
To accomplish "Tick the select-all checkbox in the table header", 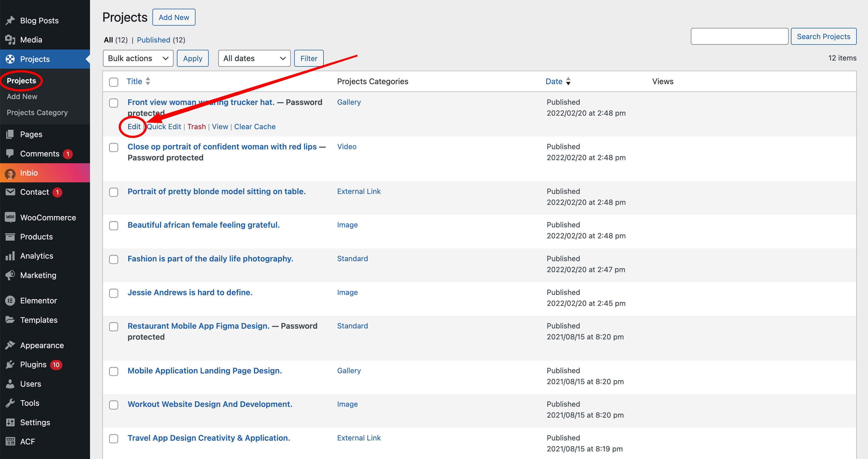I will 114,82.
